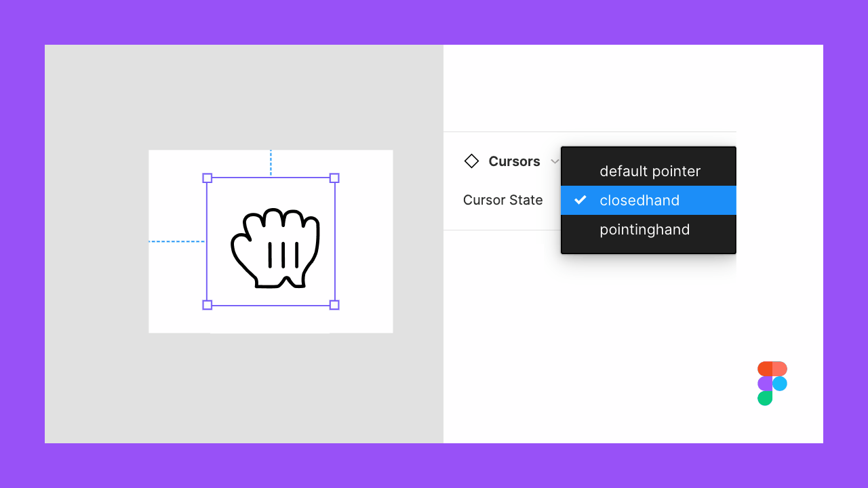The height and width of the screenshot is (488, 868).
Task: Click the vertical blue dashed guide line
Action: pyautogui.click(x=271, y=163)
